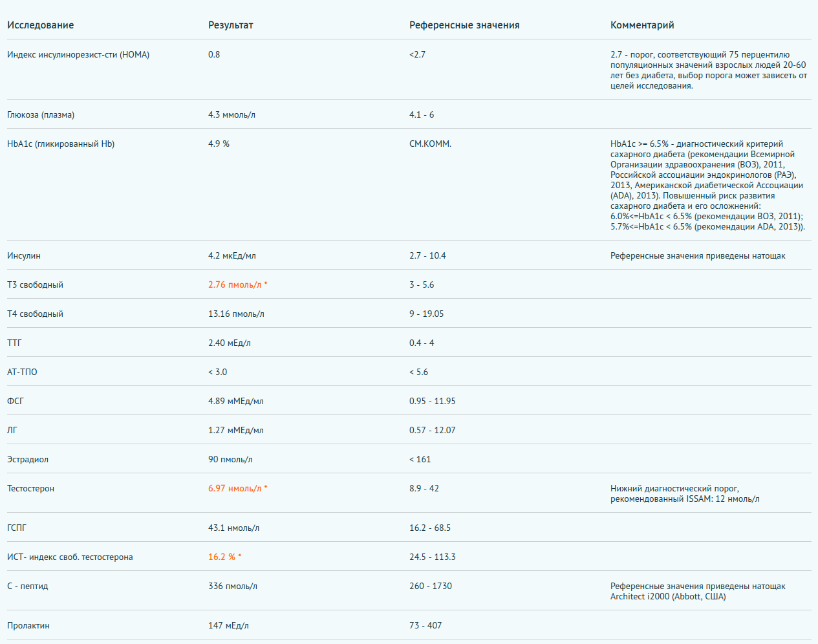Click the Референсные значения column header
This screenshot has width=818, height=644.
click(464, 25)
